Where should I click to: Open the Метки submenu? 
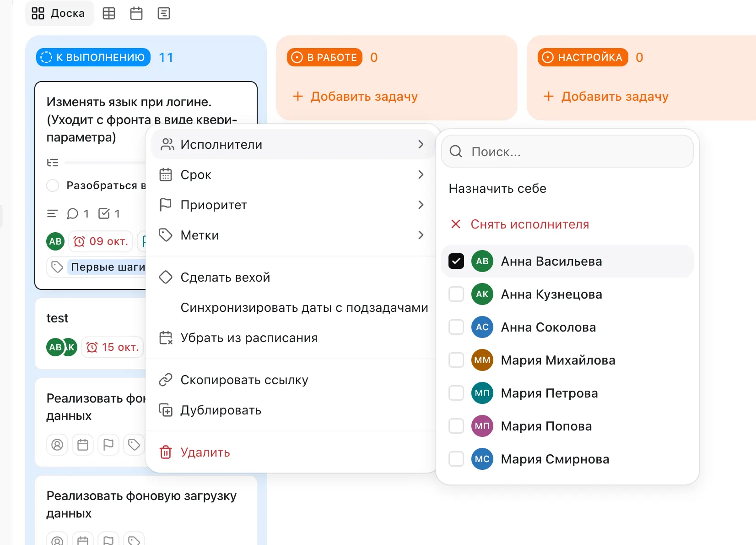click(x=292, y=235)
